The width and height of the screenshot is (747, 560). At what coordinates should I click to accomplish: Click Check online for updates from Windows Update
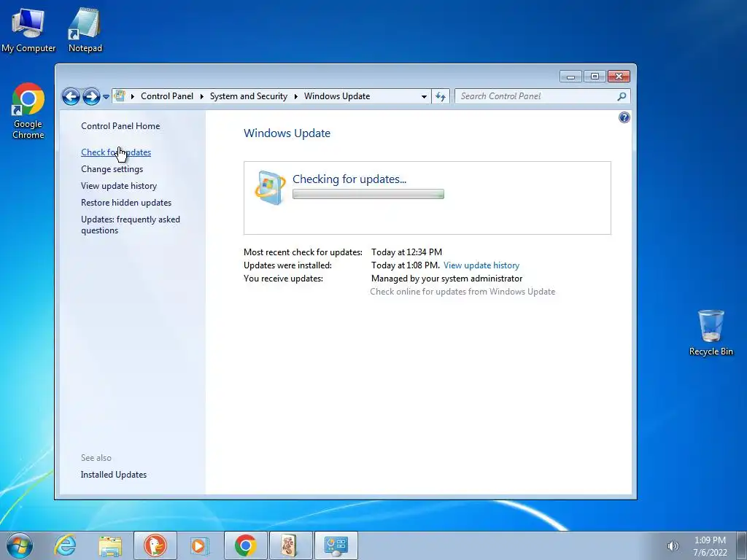[x=462, y=292]
